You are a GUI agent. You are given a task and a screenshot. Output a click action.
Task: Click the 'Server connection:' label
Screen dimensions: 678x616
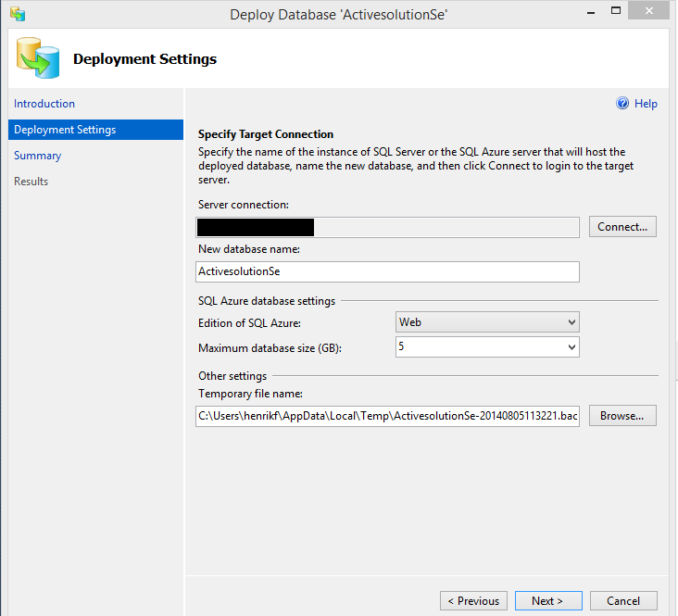(x=244, y=205)
